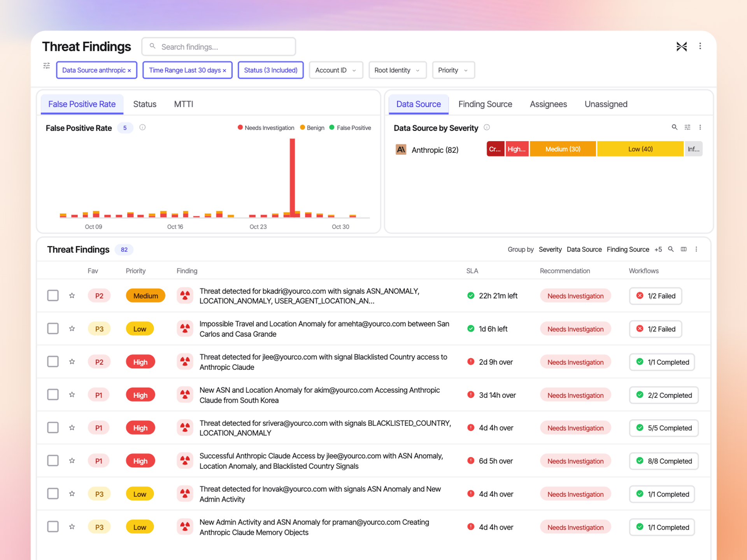Open the 8/8 Completed workflow button
747x560 pixels.
(x=664, y=461)
